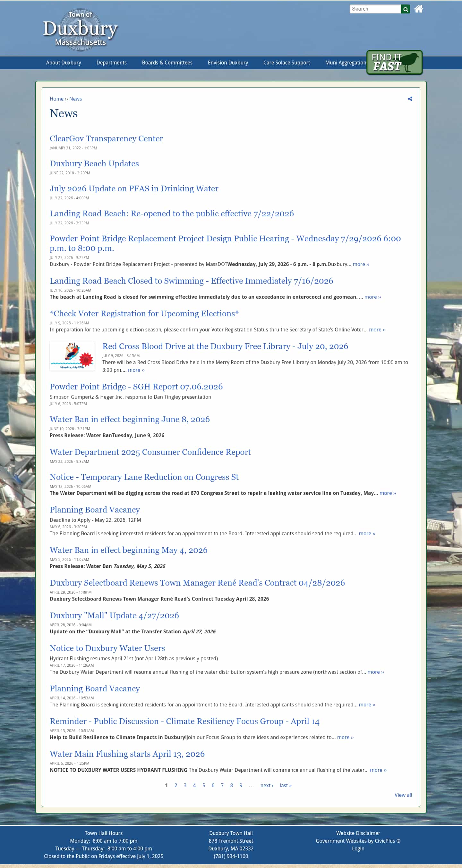Click the Home breadcrumb link
Image resolution: width=462 pixels, height=868 pixels.
(56, 99)
